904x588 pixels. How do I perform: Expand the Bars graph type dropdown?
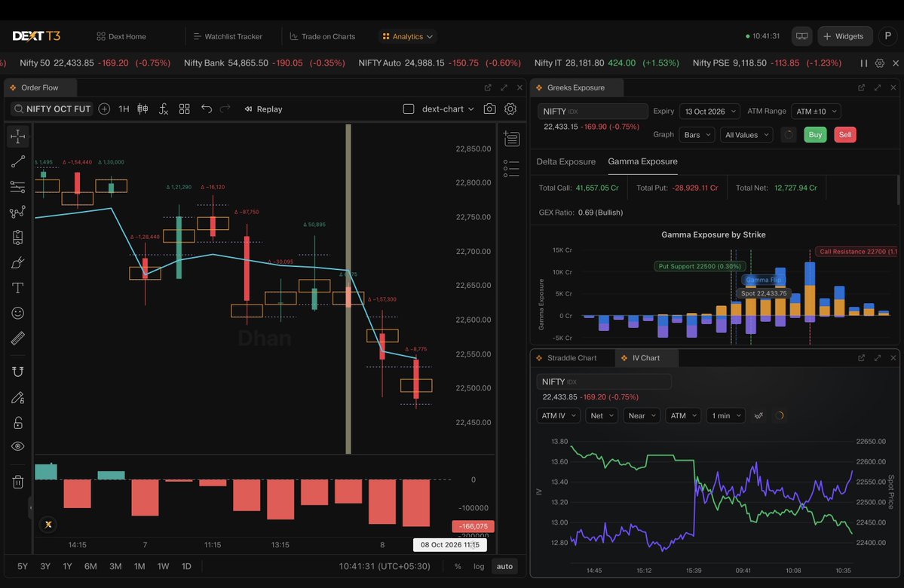(697, 135)
